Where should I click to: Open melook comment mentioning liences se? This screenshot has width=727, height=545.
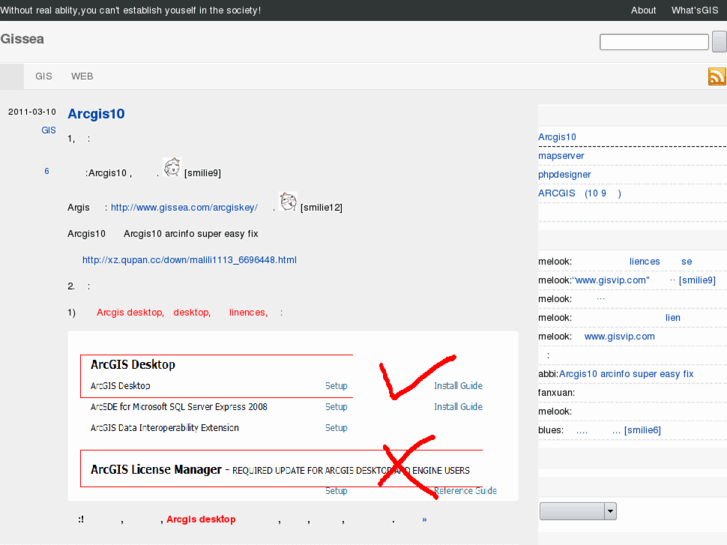pos(661,262)
